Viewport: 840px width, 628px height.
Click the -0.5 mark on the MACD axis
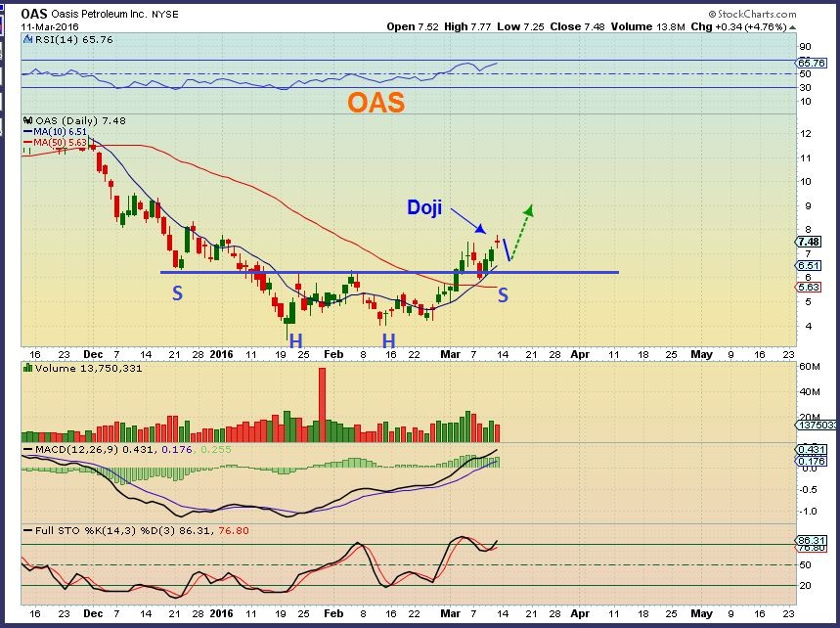pos(808,490)
